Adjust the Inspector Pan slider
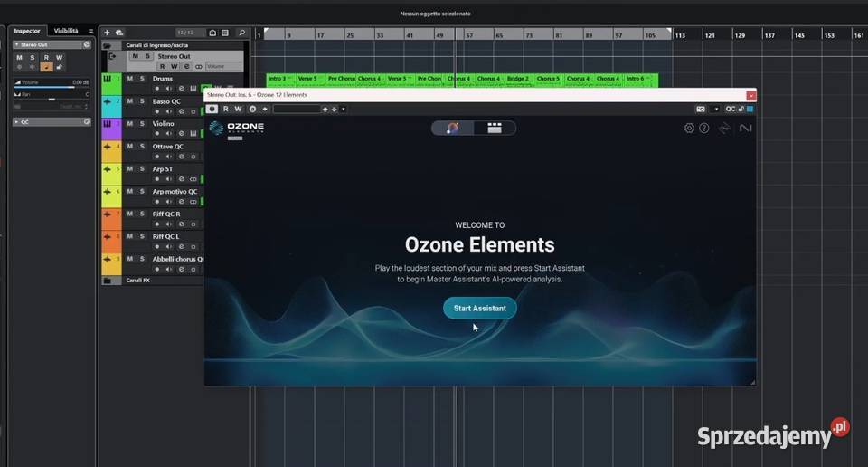868x467 pixels. click(52, 100)
